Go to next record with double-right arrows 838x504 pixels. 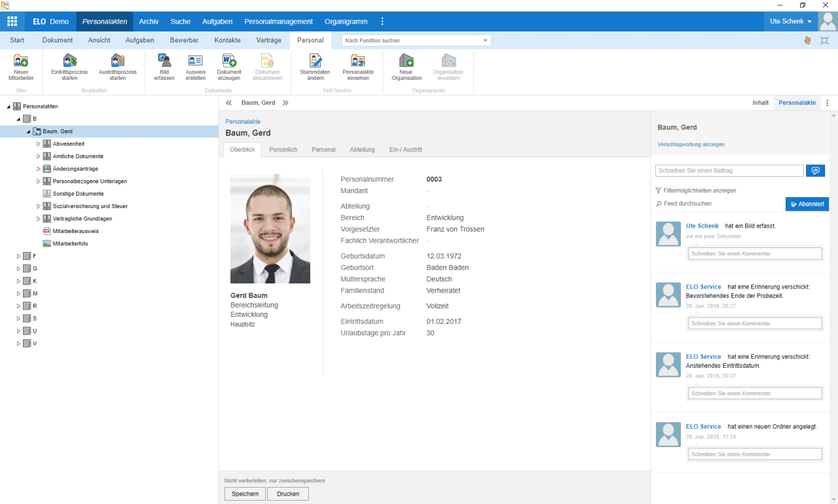[285, 103]
